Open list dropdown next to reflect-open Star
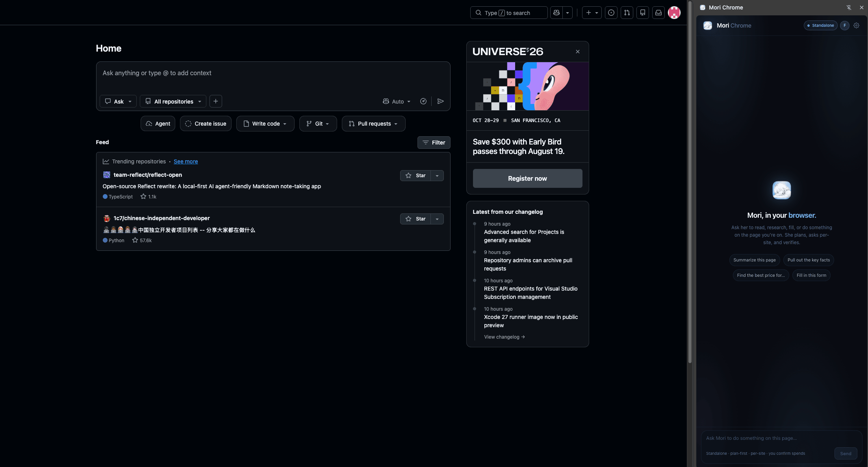 click(437, 176)
